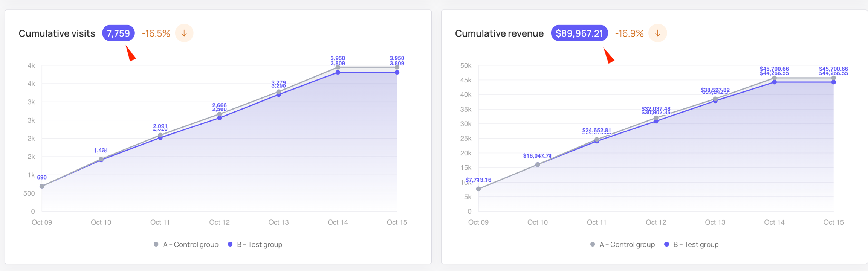The height and width of the screenshot is (271, 868).
Task: Select the Oct 10 revenue point at $16,047.71
Action: (538, 164)
